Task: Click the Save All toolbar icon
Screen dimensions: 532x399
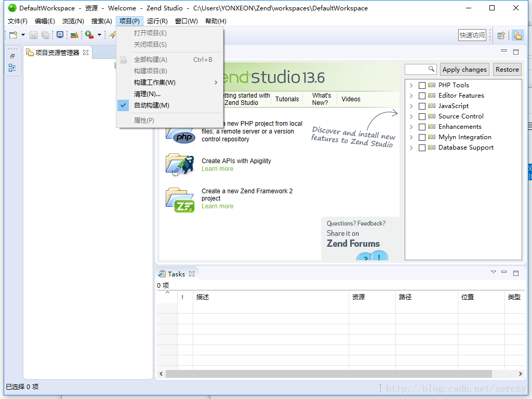Action: [x=45, y=35]
